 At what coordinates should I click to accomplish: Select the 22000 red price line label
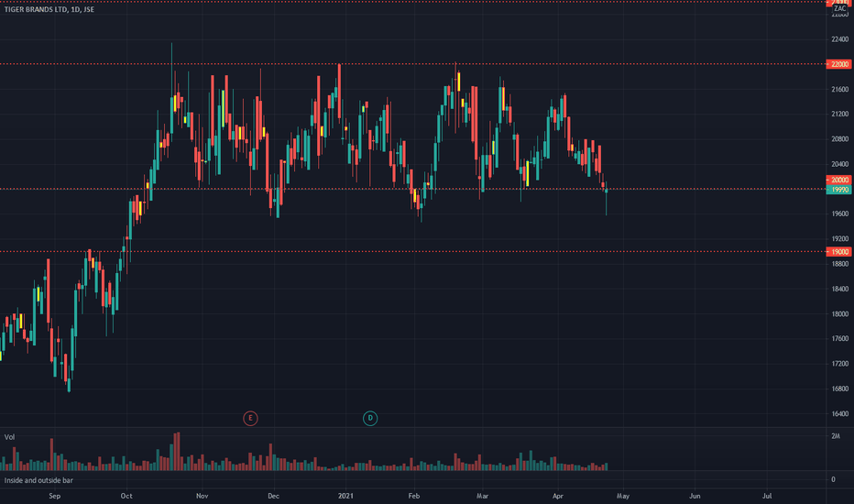click(838, 64)
